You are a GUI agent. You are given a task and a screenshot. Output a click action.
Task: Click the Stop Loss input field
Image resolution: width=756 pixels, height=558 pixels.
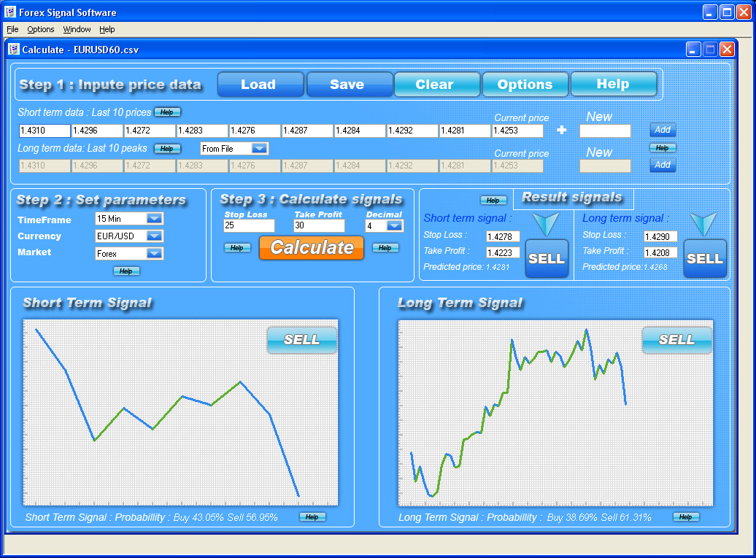tap(249, 225)
